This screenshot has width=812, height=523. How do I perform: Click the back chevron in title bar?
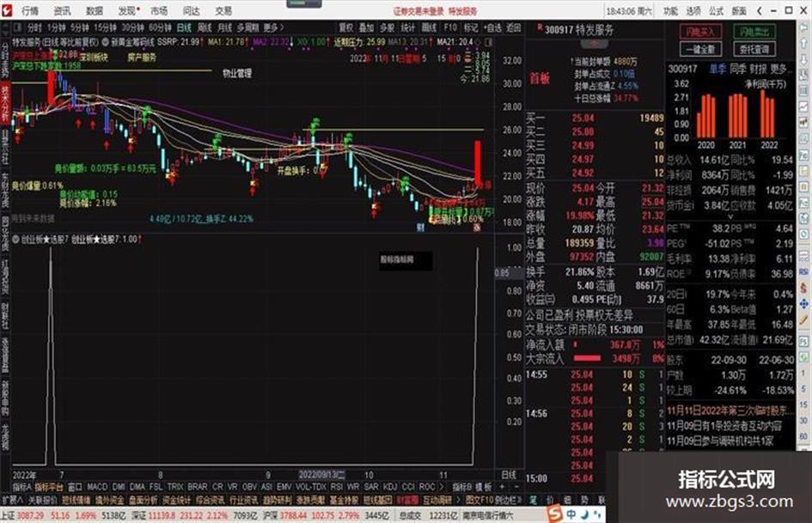[760, 10]
